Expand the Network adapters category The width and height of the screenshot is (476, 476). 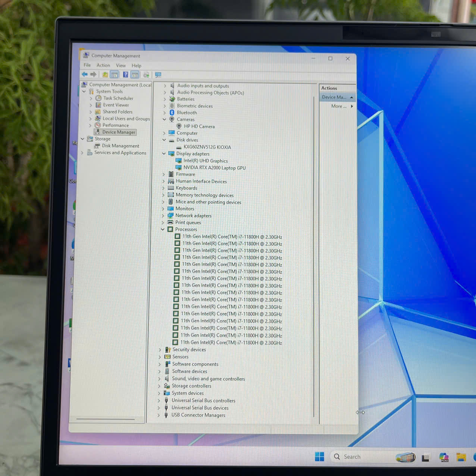163,216
